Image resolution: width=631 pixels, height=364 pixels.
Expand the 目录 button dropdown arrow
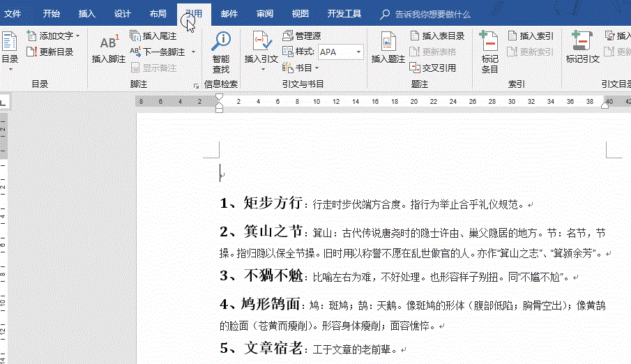[10, 70]
